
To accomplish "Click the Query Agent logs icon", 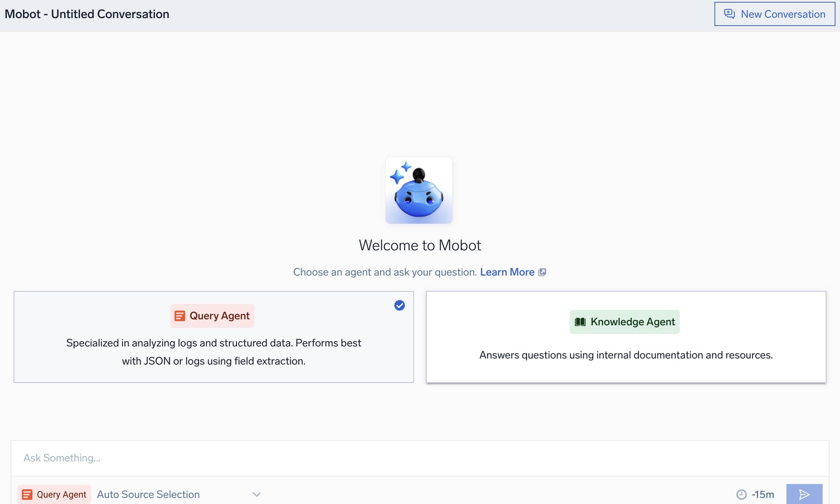I will point(180,316).
